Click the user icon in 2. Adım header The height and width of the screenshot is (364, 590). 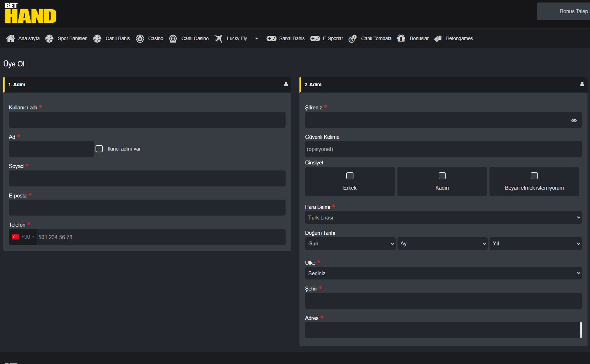pos(582,84)
